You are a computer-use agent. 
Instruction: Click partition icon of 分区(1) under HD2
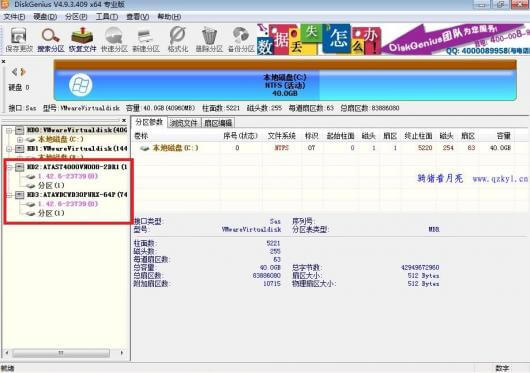[x=31, y=185]
